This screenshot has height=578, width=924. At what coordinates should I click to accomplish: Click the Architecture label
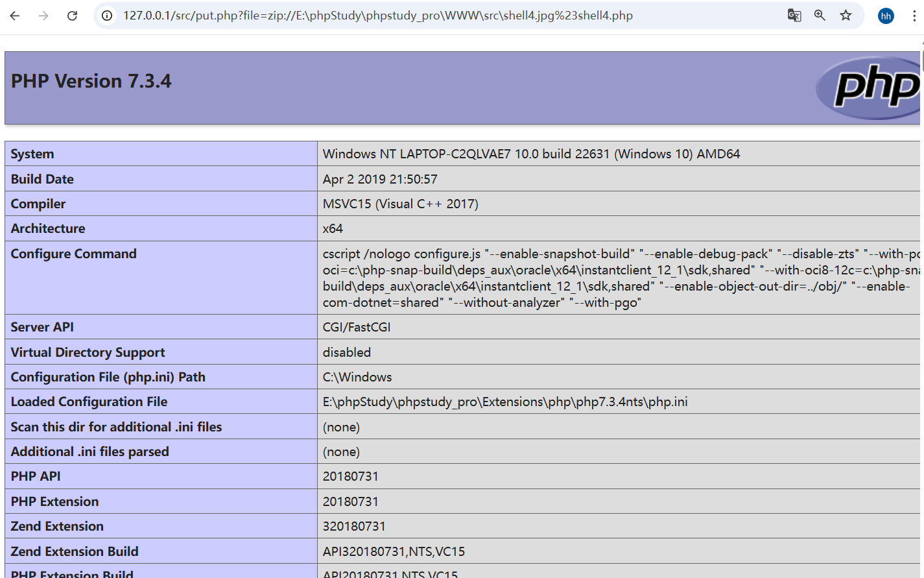[48, 228]
